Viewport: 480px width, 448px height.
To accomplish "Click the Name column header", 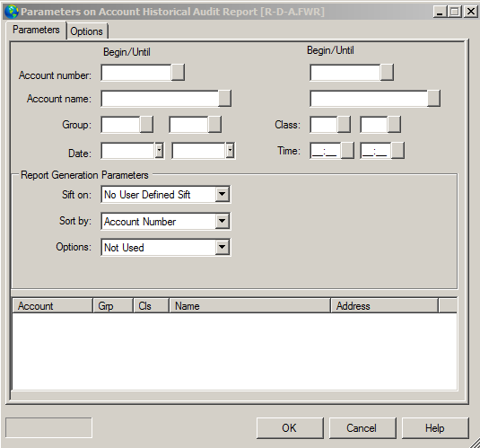I will [249, 306].
